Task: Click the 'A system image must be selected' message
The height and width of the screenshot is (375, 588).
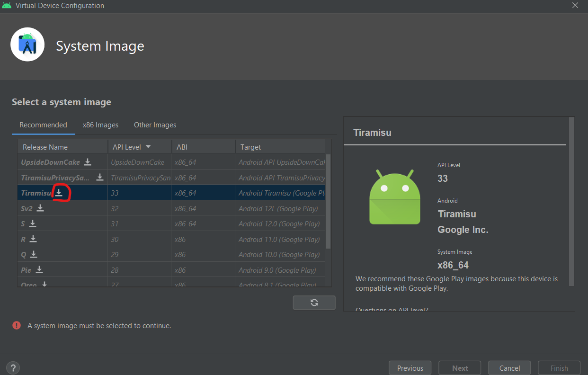Action: tap(99, 326)
